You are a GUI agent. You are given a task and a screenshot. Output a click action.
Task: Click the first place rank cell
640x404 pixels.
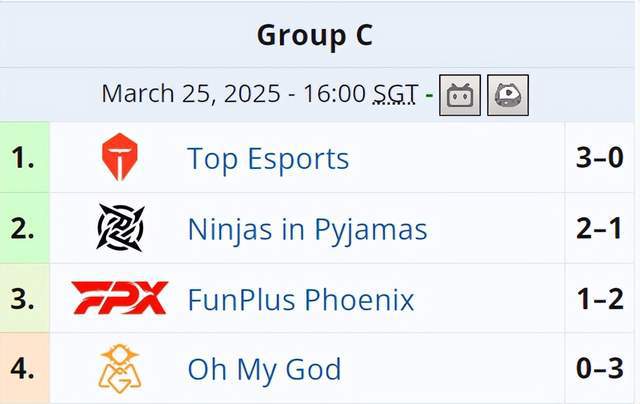(x=24, y=157)
